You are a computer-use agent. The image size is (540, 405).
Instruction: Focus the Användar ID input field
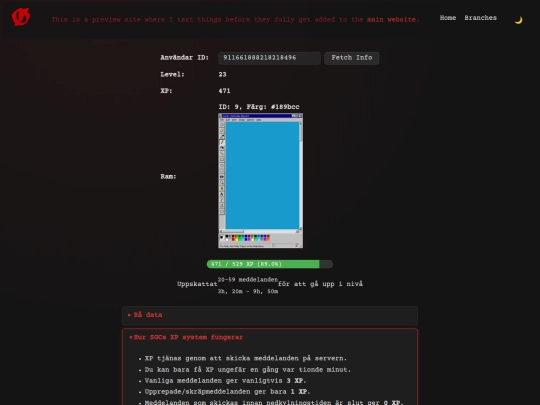pos(269,58)
